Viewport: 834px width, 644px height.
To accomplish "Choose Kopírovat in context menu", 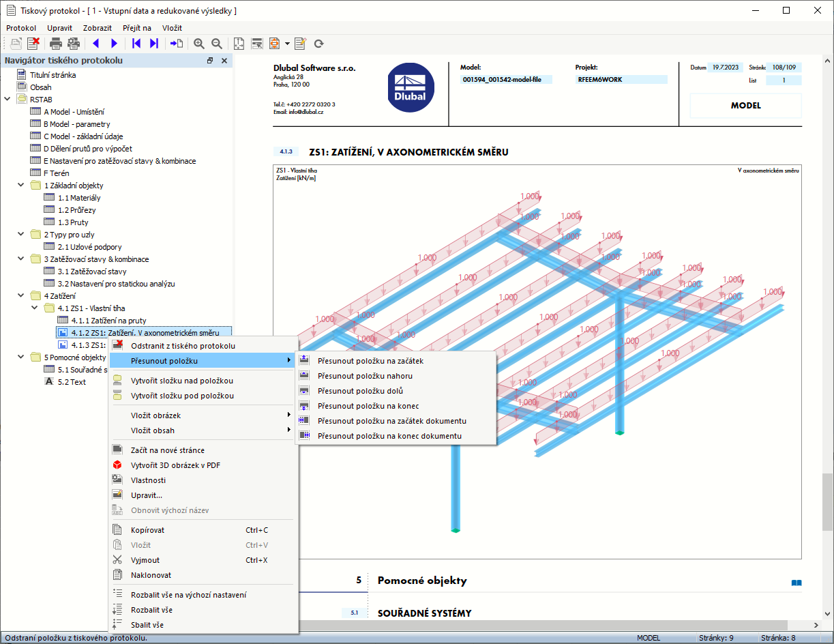I will tap(203, 530).
